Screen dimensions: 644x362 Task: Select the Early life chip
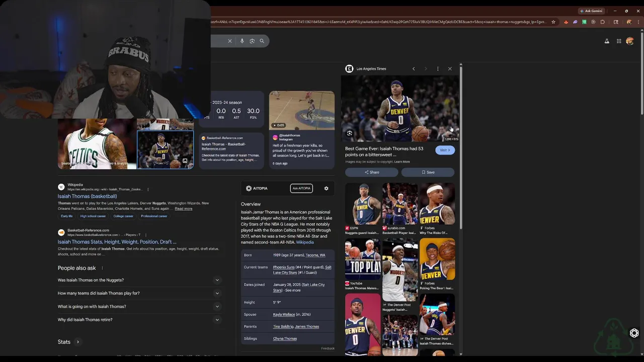[x=67, y=216]
